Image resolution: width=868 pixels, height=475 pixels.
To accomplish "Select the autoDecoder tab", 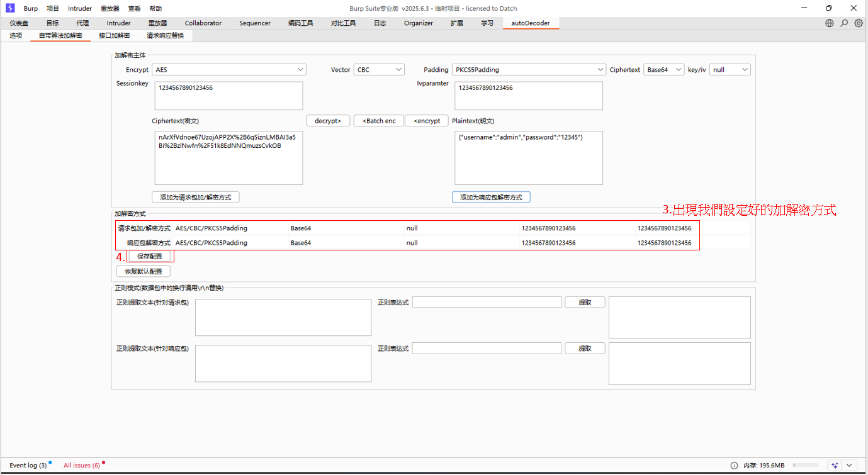I will coord(531,23).
